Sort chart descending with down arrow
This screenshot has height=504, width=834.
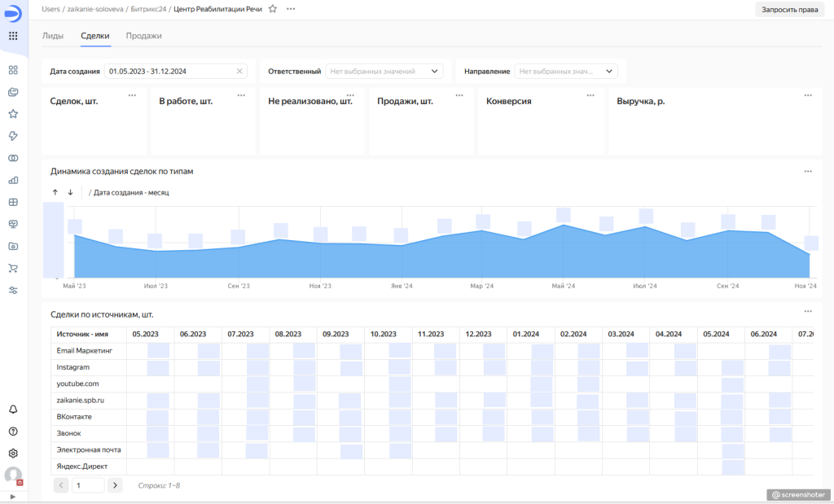point(71,192)
